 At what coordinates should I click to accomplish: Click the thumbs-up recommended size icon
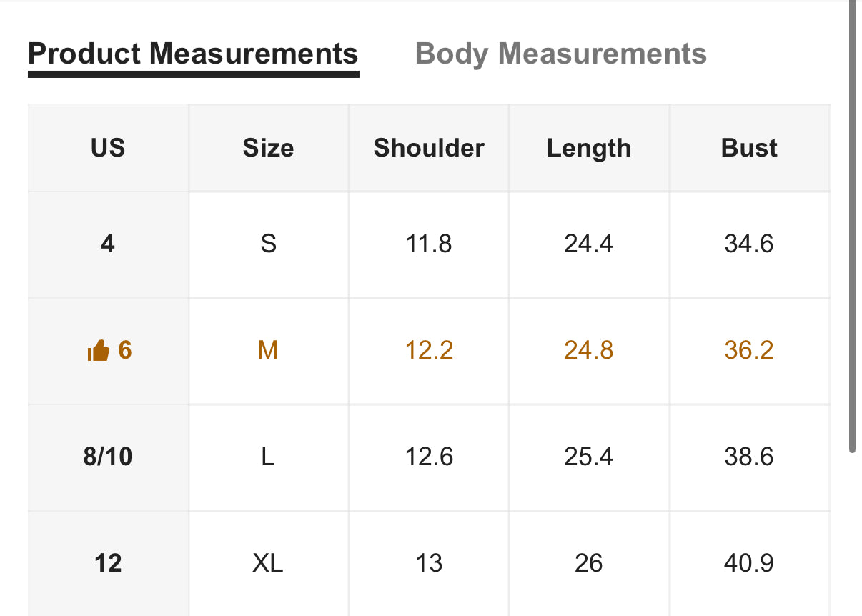(98, 351)
